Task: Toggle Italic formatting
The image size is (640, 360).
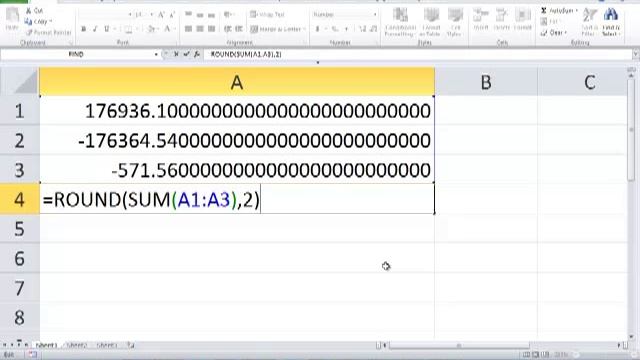Action: [95, 29]
